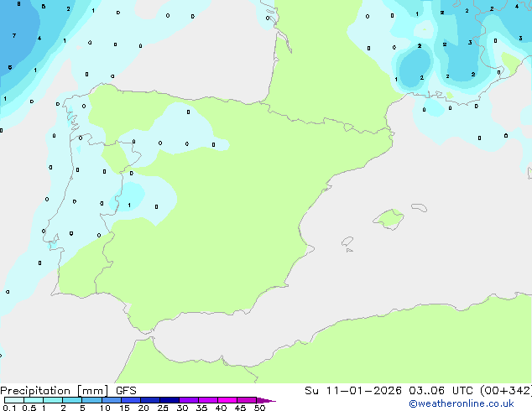Click the '50' legend tick label
The image size is (532, 411).
point(259,408)
